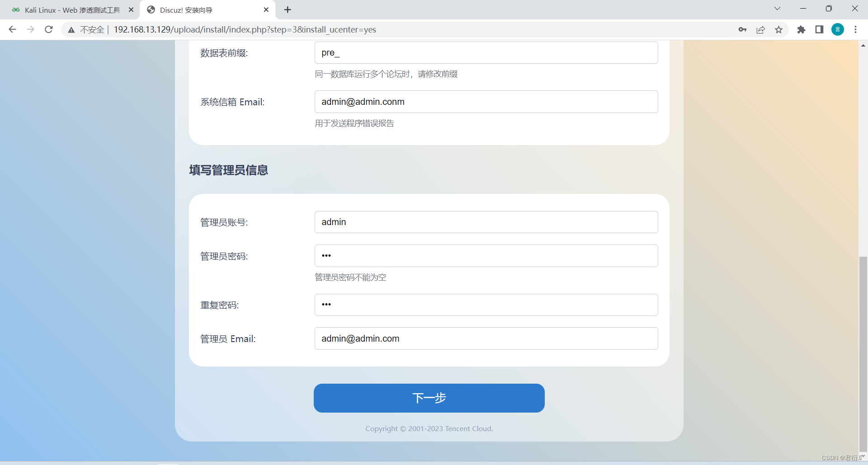This screenshot has height=465, width=868.
Task: Reload the Discuz install page
Action: coord(49,29)
